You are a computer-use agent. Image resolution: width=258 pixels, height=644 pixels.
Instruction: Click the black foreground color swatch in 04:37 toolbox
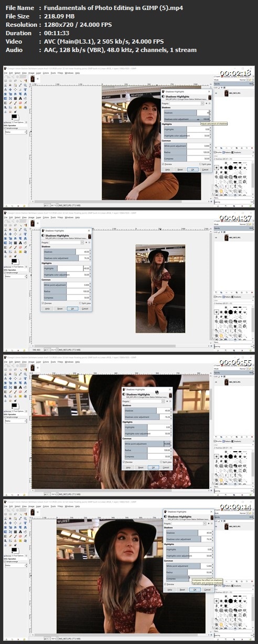pos(14,261)
